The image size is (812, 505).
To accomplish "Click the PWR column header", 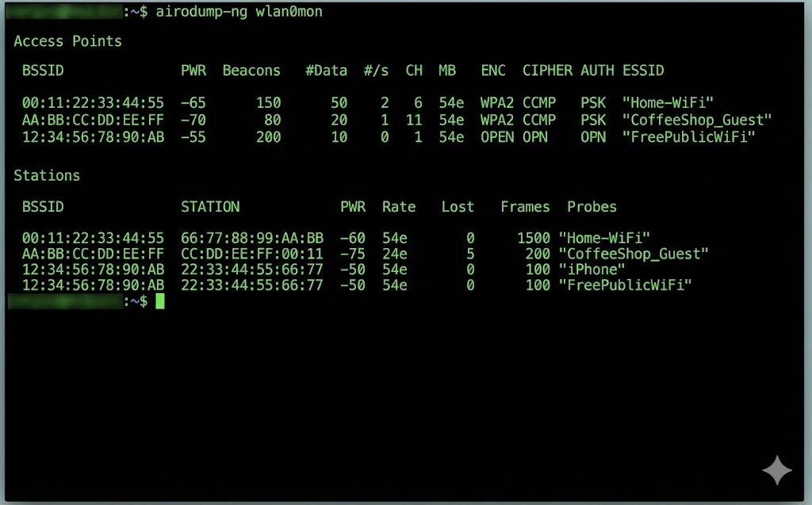I will pyautogui.click(x=193, y=71).
